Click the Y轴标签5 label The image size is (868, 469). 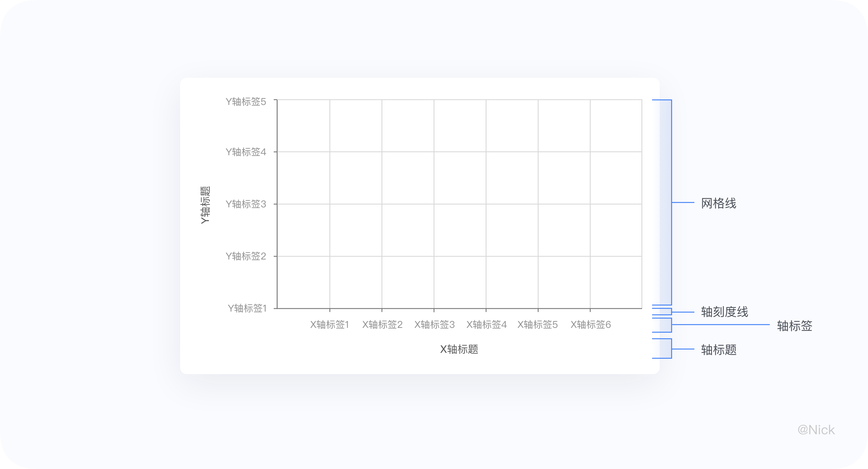pyautogui.click(x=246, y=102)
